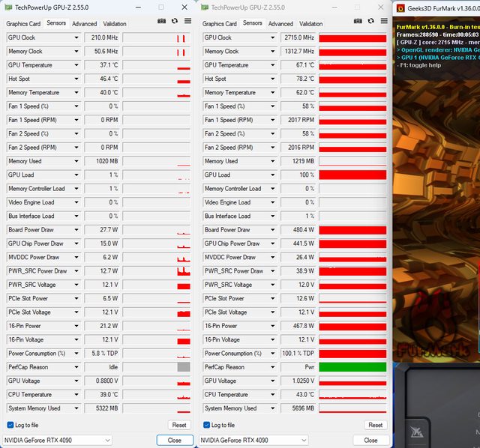Open the Validation tab in left GPU-Z window

point(115,23)
